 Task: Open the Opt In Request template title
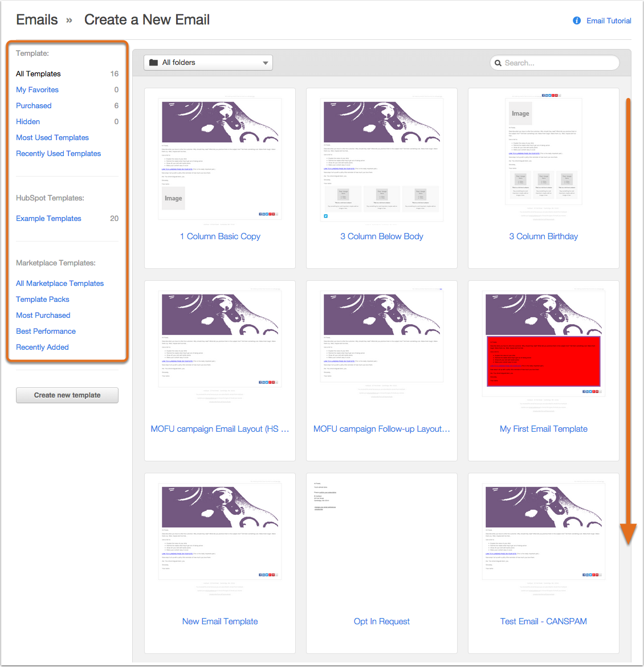(382, 621)
